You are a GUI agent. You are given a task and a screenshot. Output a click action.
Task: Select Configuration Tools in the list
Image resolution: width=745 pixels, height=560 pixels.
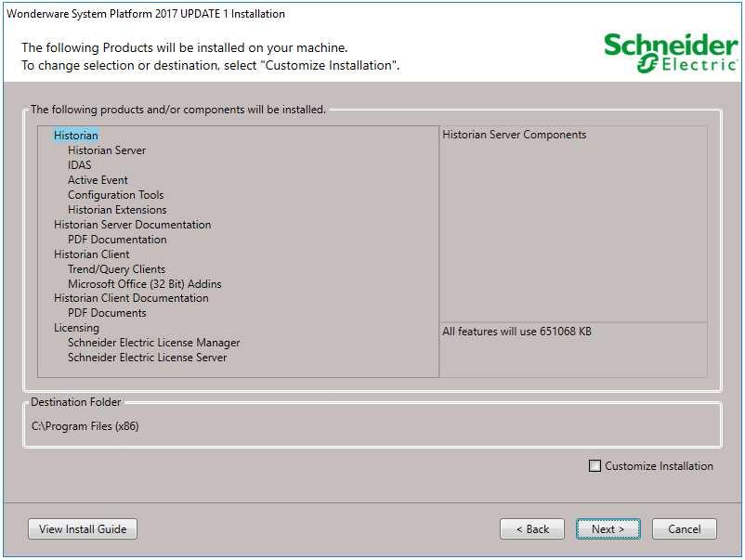click(x=115, y=195)
